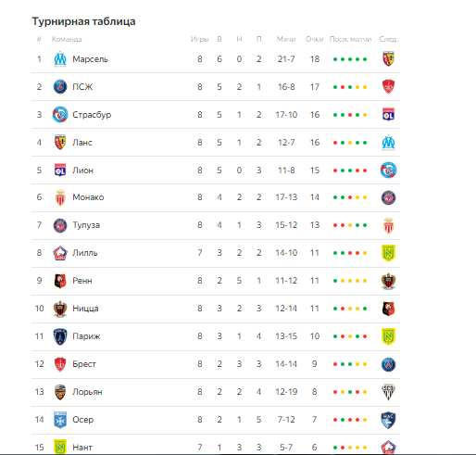Click the Игры column header
Screen dimensions: 476x455
coord(199,39)
